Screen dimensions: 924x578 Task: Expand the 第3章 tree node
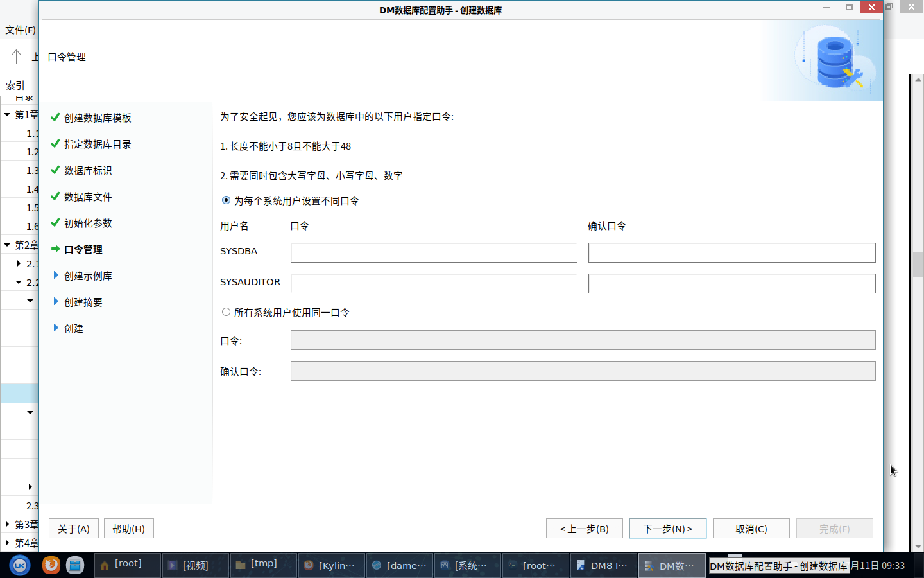pyautogui.click(x=7, y=524)
